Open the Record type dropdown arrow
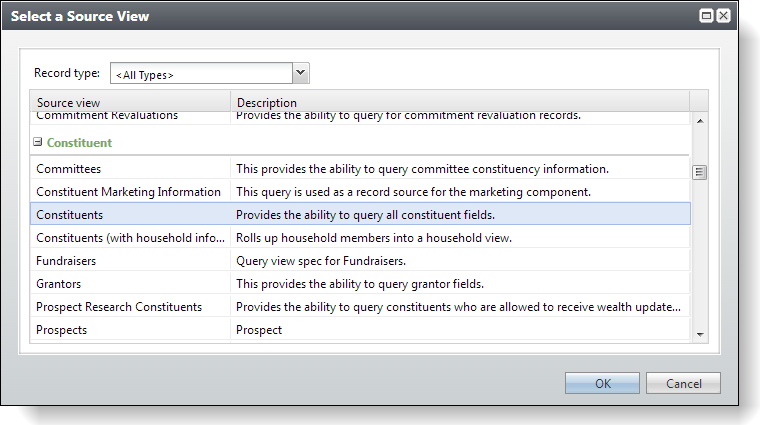The image size is (760, 425). pyautogui.click(x=301, y=73)
